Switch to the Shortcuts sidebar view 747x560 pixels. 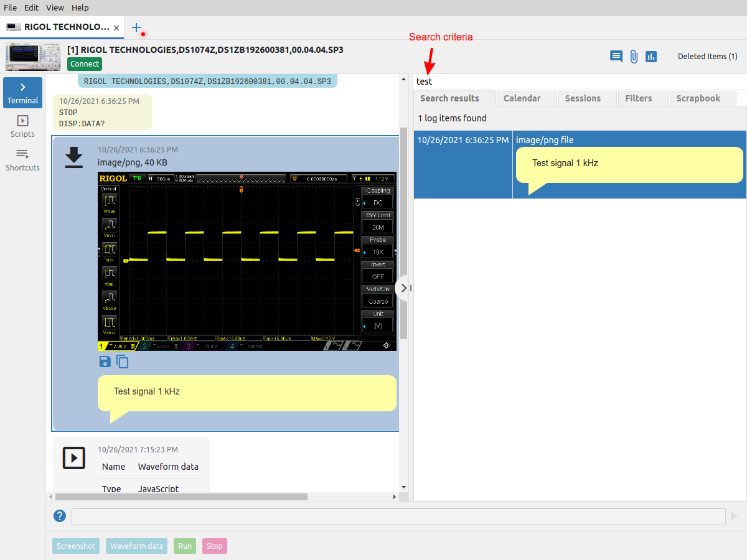[x=23, y=160]
